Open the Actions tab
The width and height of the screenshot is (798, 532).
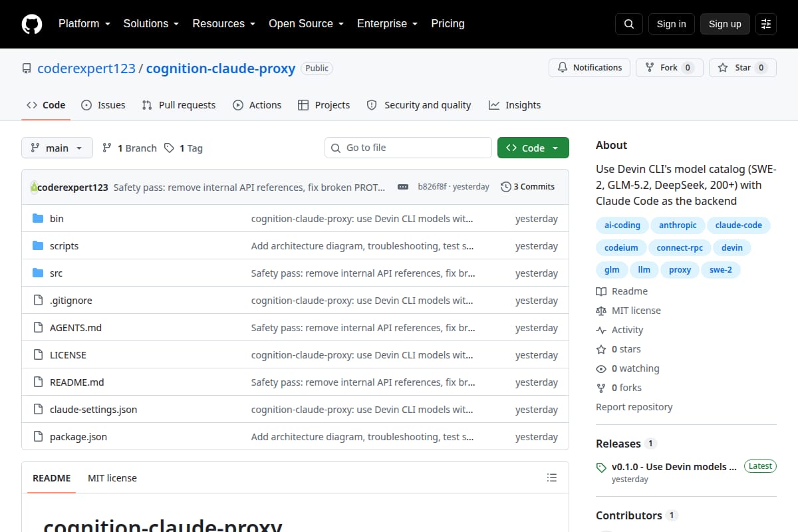[x=257, y=105]
